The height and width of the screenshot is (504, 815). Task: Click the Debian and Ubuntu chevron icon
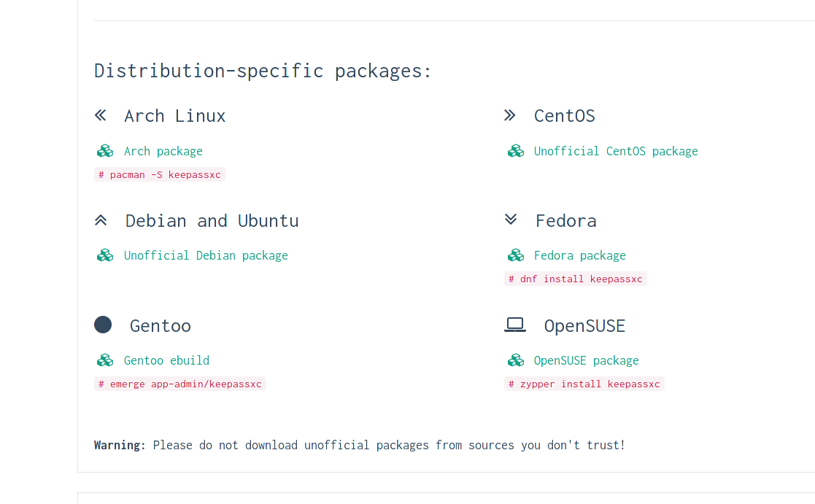[x=101, y=220]
